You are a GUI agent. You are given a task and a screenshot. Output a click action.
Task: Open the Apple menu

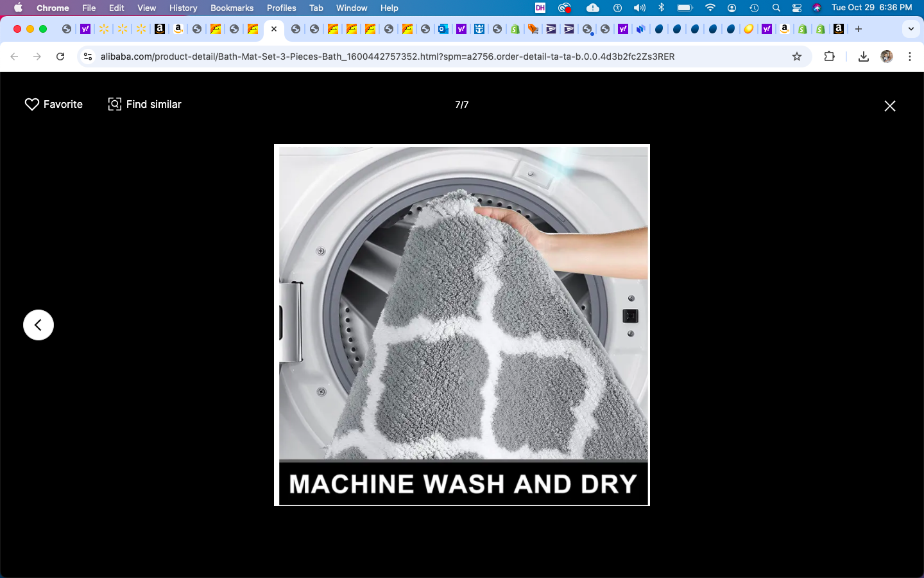click(18, 8)
